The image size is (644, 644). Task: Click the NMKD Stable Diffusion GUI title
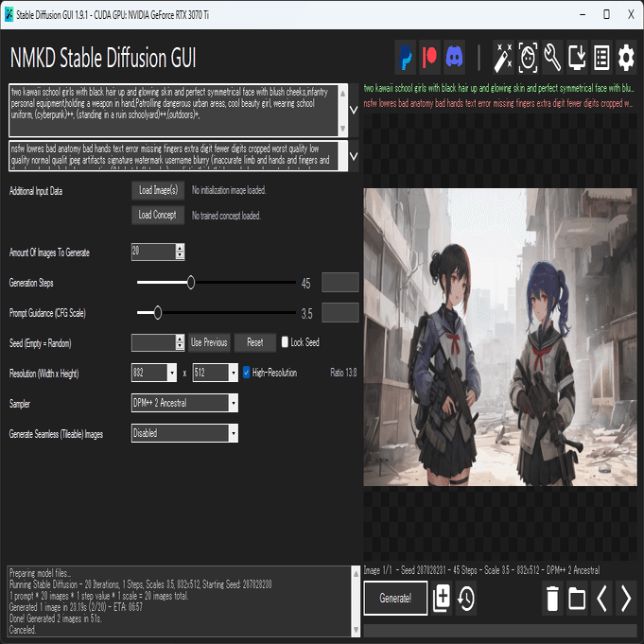[x=103, y=58]
